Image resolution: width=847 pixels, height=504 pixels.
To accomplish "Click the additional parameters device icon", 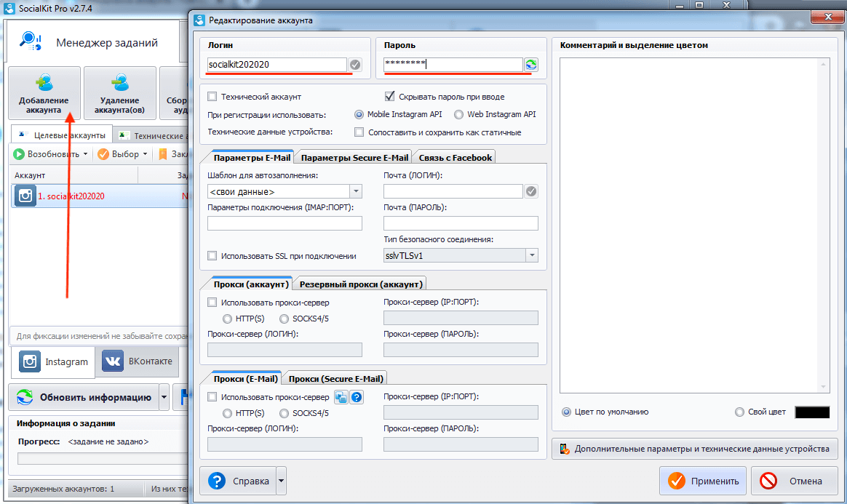I will [565, 449].
